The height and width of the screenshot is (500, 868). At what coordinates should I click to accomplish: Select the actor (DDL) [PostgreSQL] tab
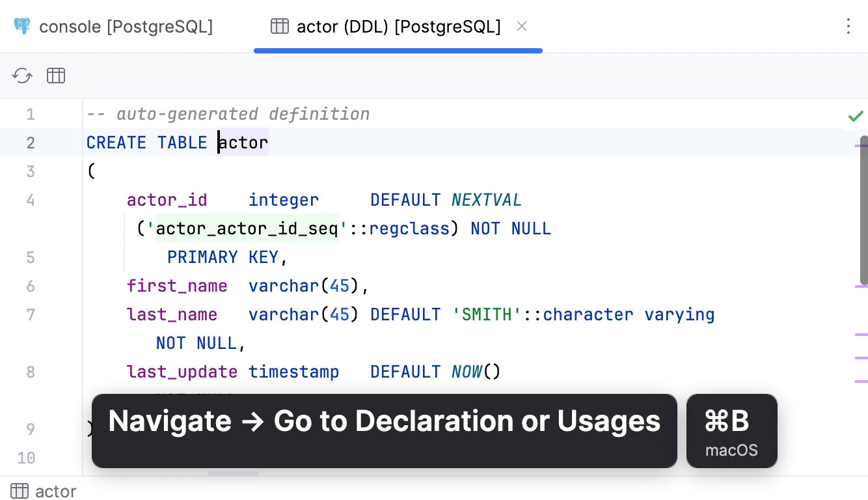[398, 27]
